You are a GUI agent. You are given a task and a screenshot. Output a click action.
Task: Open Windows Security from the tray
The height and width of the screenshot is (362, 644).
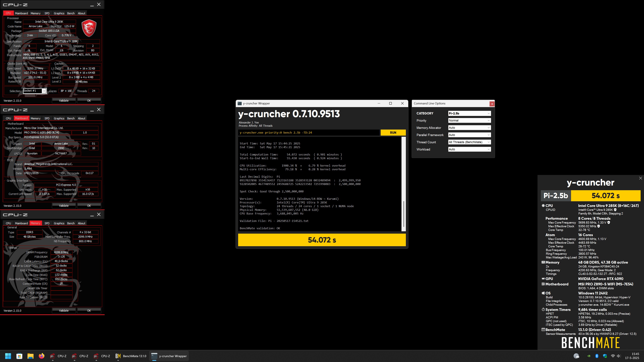605,356
